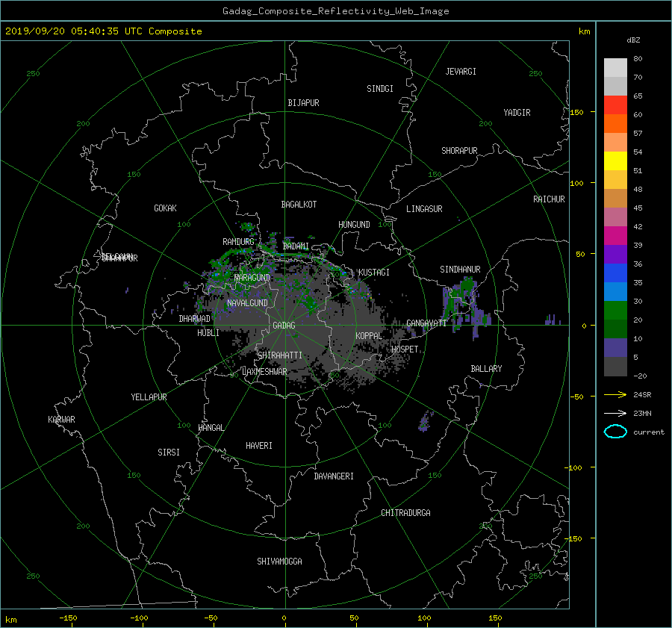The width and height of the screenshot is (672, 628).
Task: Click the YADGIR city label
Action: [517, 113]
